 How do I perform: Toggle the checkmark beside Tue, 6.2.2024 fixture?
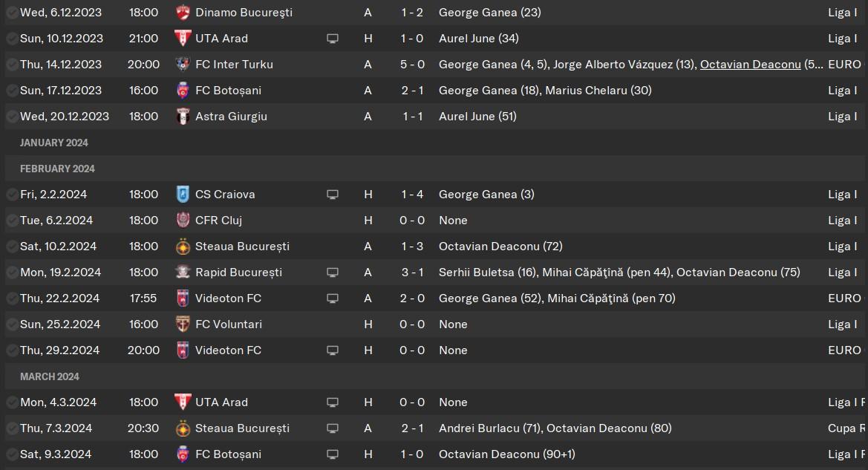click(11, 221)
